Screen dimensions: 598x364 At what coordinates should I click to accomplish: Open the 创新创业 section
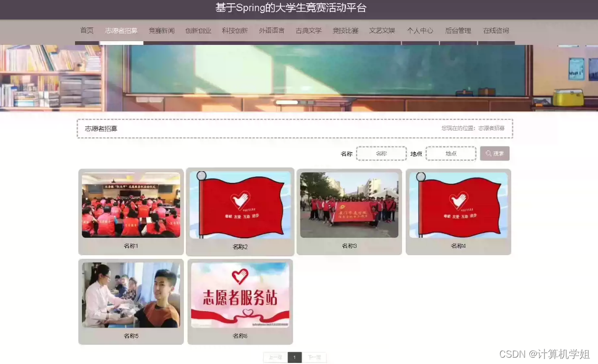click(198, 31)
